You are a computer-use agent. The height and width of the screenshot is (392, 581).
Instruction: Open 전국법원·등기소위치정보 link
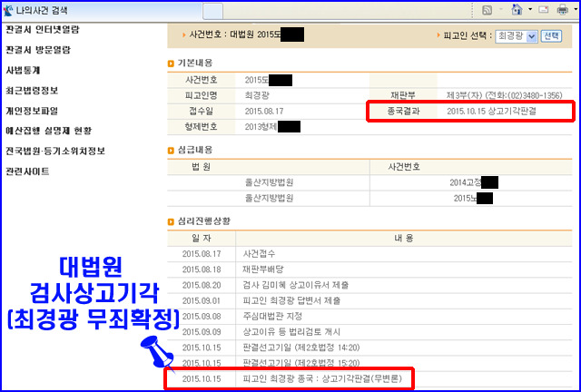click(x=55, y=152)
